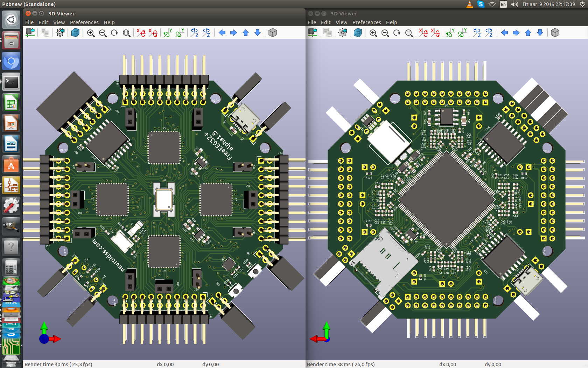Image resolution: width=588 pixels, height=368 pixels.
Task: Redraw the view in the left 3D Viewer
Action: (x=114, y=33)
